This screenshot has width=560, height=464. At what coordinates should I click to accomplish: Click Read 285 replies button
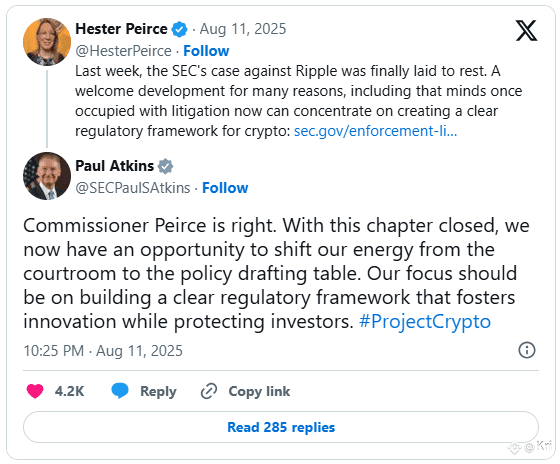tap(281, 427)
